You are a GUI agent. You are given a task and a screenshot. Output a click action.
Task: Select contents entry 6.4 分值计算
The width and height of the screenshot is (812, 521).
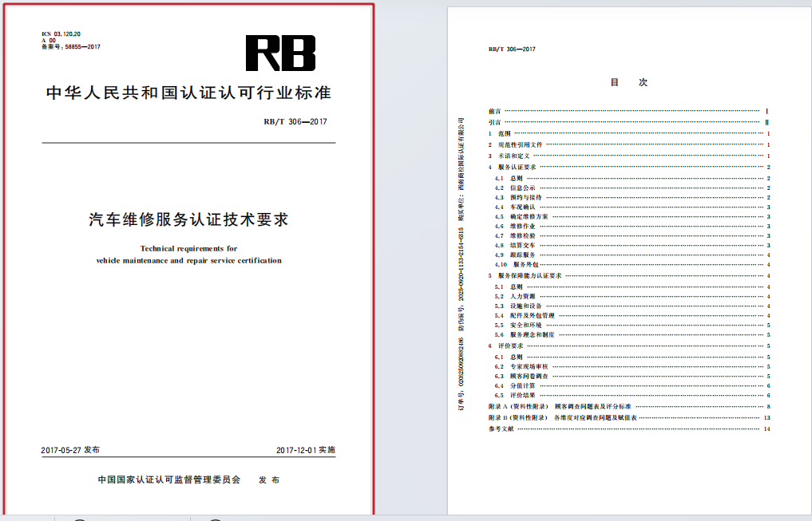coord(632,386)
